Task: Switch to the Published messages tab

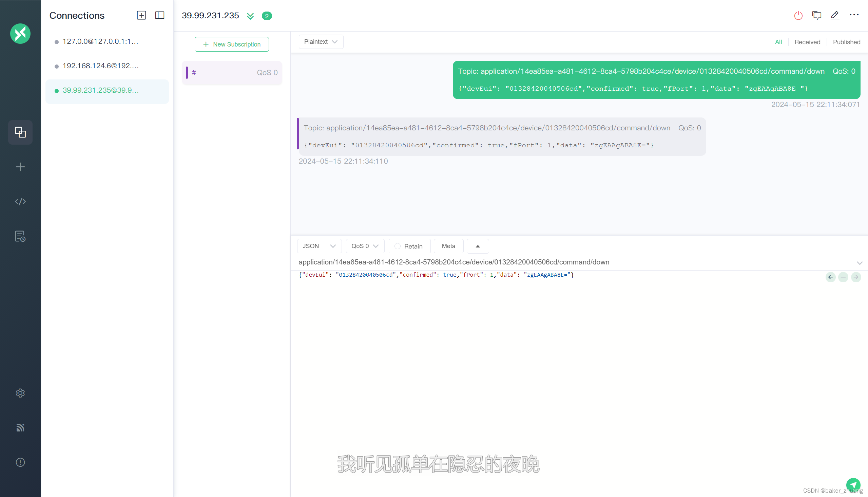Action: coord(847,42)
